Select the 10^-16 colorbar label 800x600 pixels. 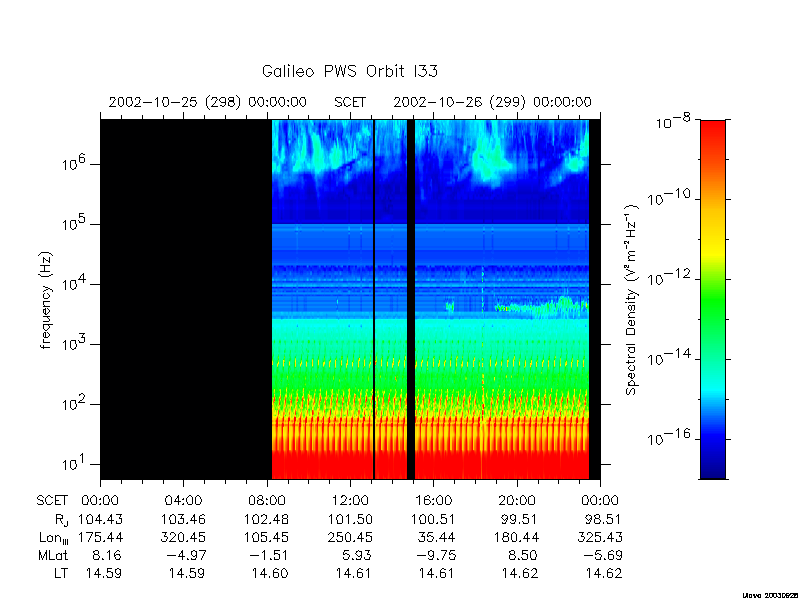click(670, 437)
